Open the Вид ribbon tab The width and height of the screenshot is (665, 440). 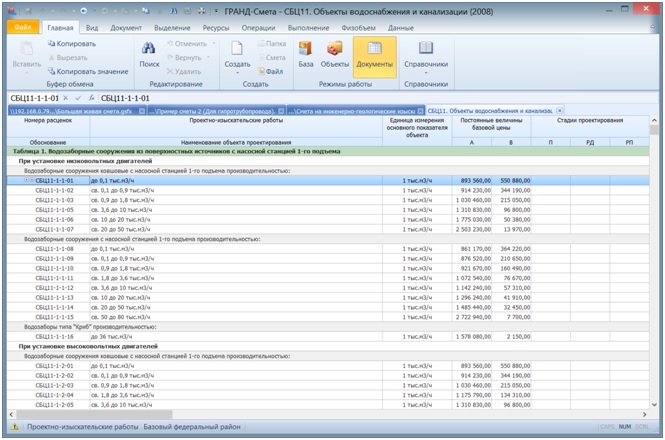click(92, 28)
